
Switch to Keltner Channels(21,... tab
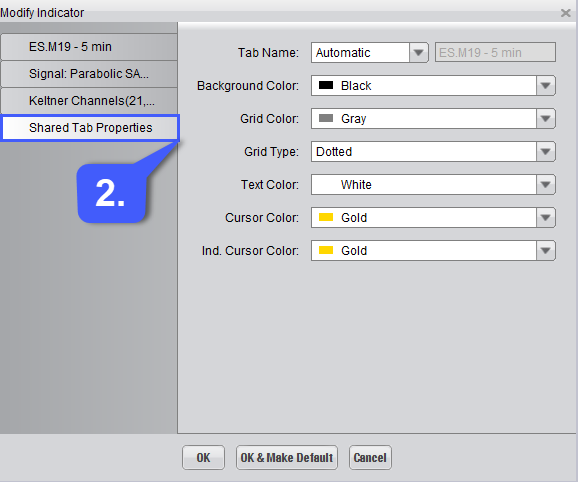(x=89, y=101)
